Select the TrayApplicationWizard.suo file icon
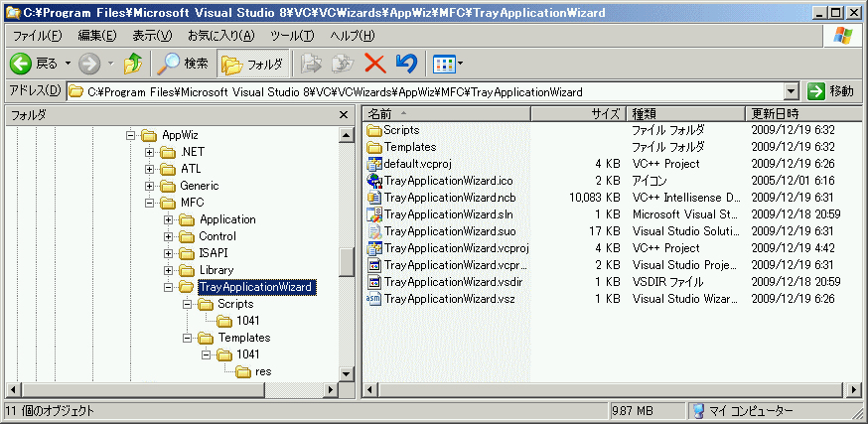The width and height of the screenshot is (868, 424). [x=374, y=231]
